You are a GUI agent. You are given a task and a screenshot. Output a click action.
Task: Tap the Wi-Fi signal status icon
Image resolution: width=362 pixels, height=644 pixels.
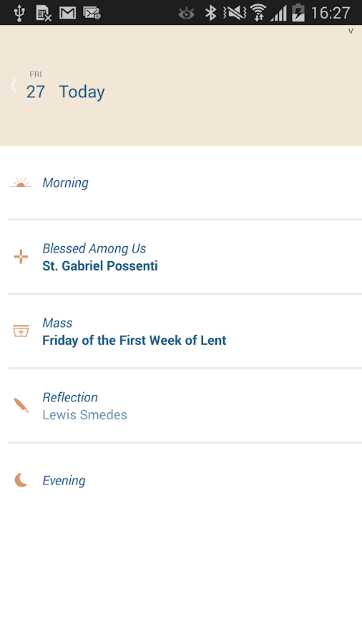click(258, 13)
